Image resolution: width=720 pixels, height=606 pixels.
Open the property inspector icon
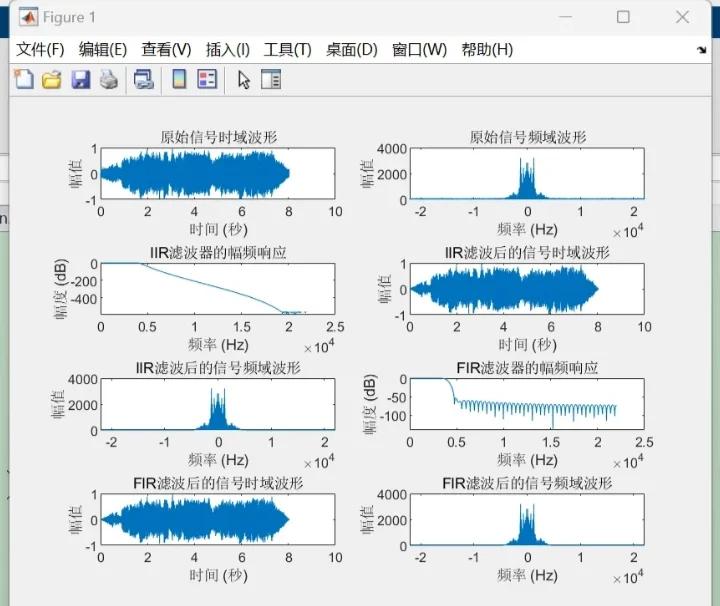pyautogui.click(x=271, y=79)
